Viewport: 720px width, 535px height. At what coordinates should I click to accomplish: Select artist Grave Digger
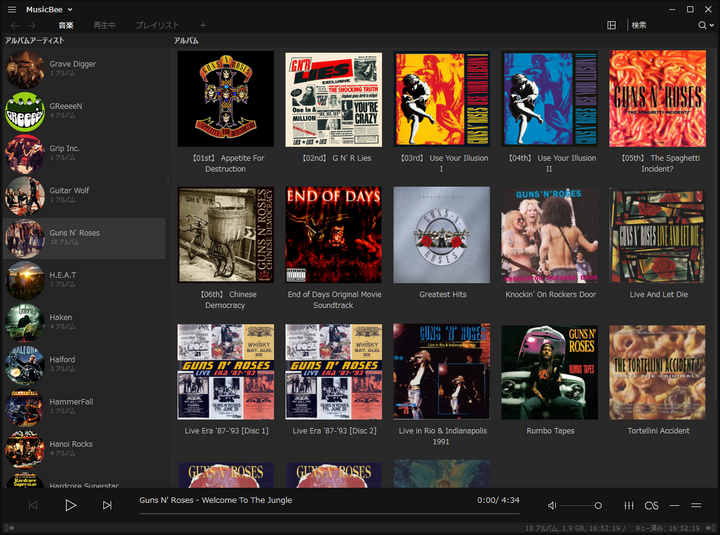click(x=84, y=69)
